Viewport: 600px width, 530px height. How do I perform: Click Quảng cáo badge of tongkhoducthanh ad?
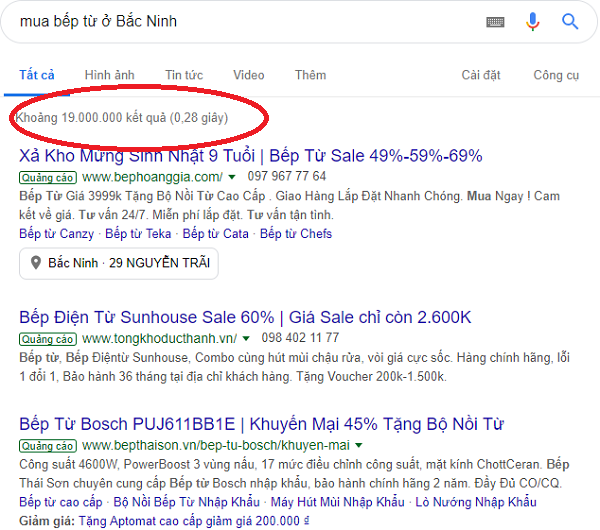point(48,339)
